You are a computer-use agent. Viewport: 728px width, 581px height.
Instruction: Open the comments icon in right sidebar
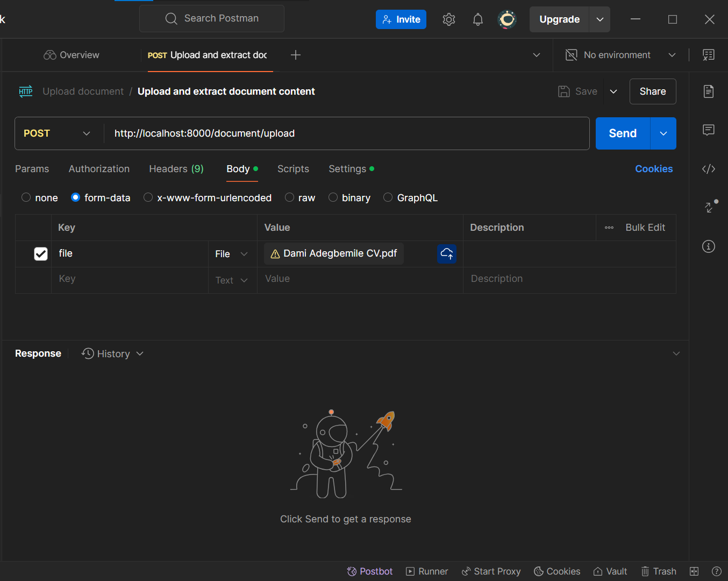709,130
